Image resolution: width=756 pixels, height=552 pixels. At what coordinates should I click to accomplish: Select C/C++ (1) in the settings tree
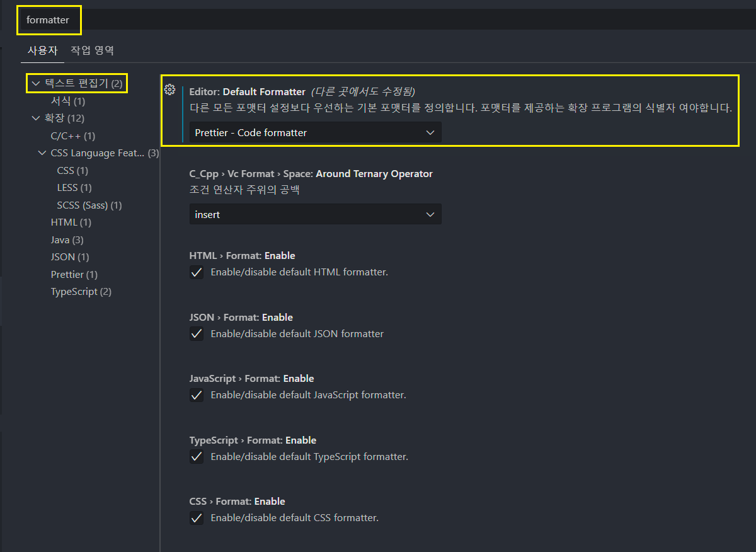73,135
